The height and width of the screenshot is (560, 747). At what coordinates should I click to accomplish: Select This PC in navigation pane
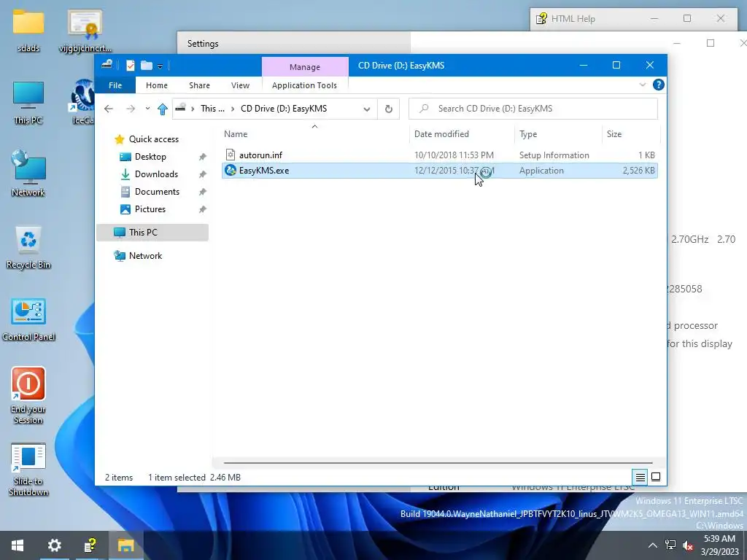(x=152, y=233)
